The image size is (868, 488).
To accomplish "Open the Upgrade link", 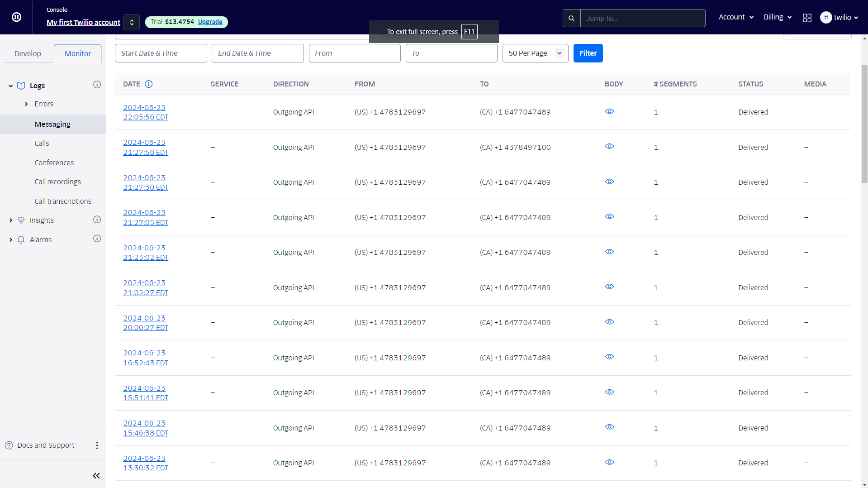I will (x=209, y=22).
